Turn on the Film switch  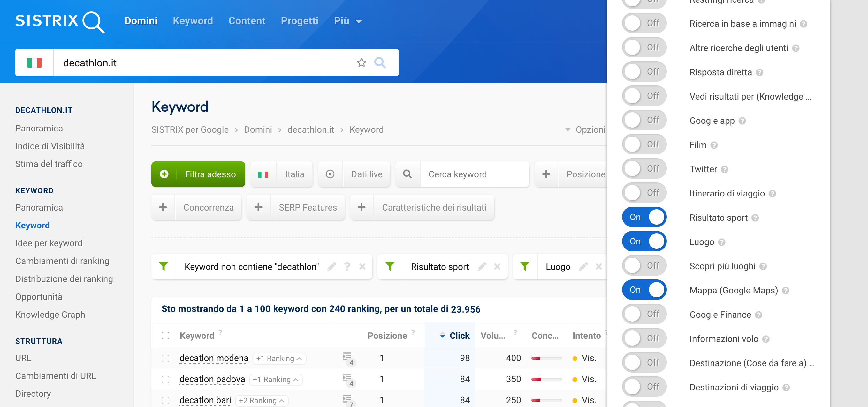click(644, 144)
